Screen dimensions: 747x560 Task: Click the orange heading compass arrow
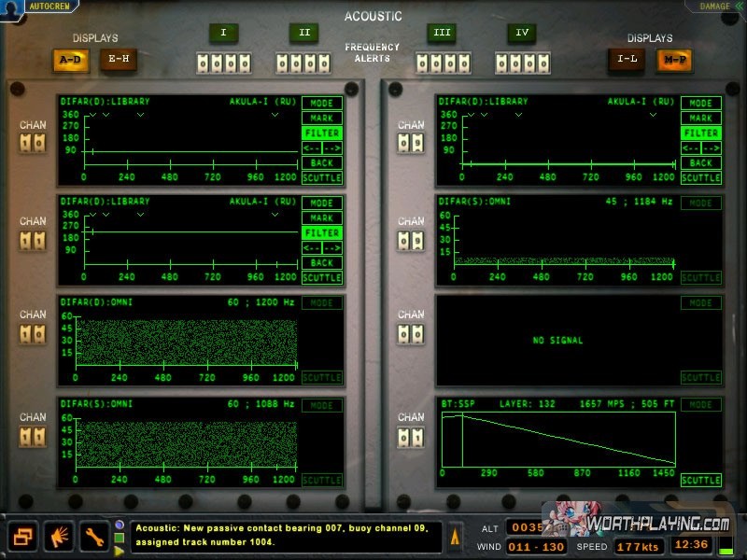456,537
